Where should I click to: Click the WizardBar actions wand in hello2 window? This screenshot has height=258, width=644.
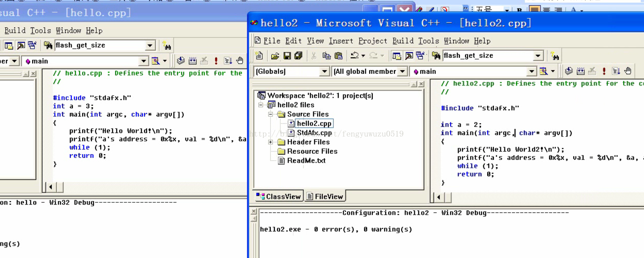click(544, 71)
